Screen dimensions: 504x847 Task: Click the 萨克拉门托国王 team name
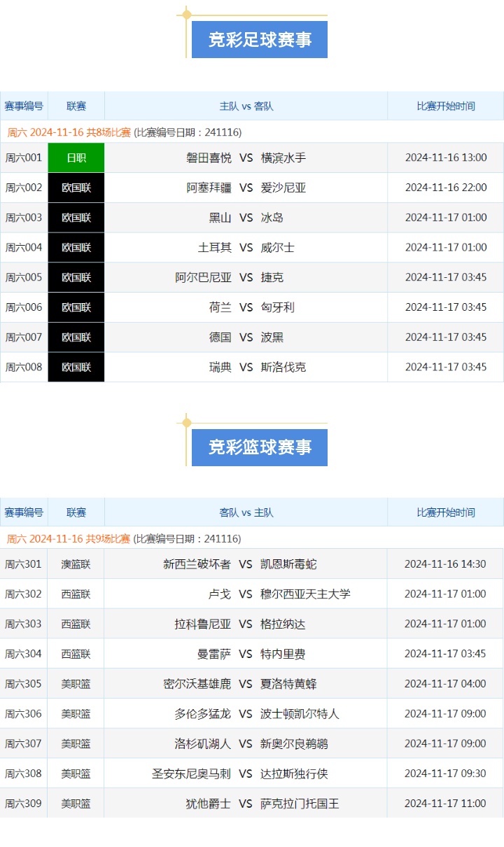(300, 804)
